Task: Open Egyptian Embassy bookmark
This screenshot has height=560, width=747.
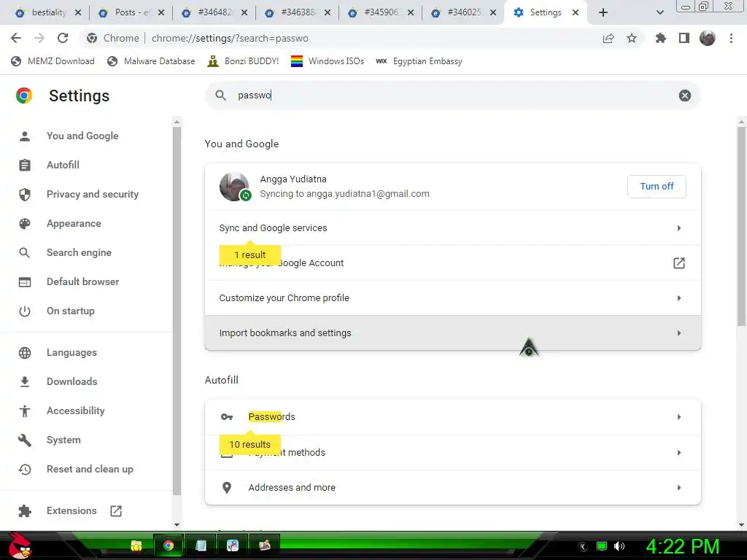Action: [419, 61]
